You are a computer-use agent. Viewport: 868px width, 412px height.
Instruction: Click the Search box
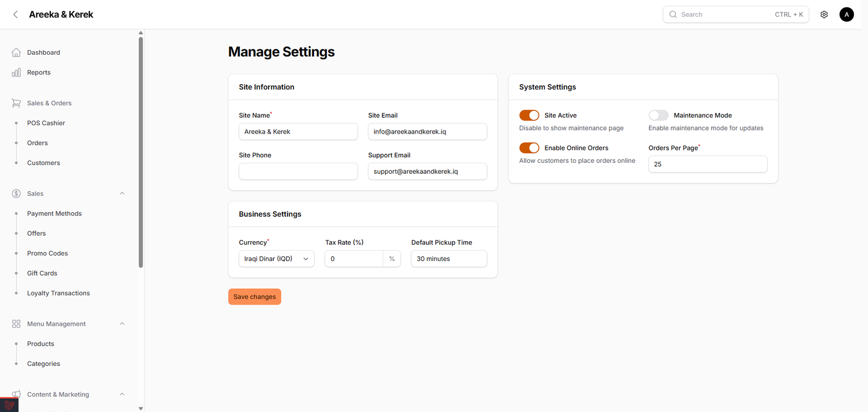point(736,15)
